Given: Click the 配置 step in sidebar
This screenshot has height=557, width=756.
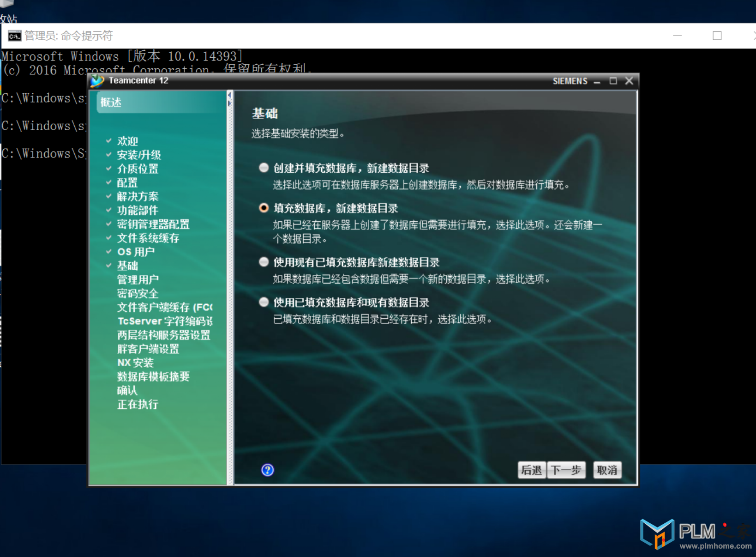Looking at the screenshot, I should pos(127,182).
